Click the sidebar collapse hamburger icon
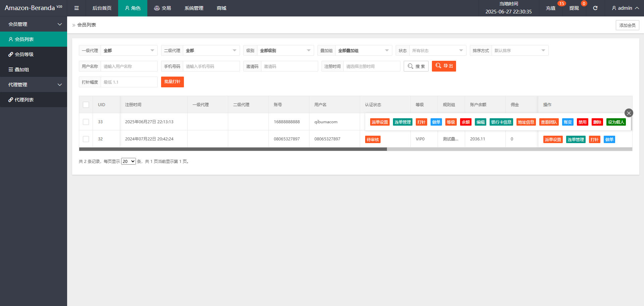The height and width of the screenshot is (306, 644). (x=77, y=8)
